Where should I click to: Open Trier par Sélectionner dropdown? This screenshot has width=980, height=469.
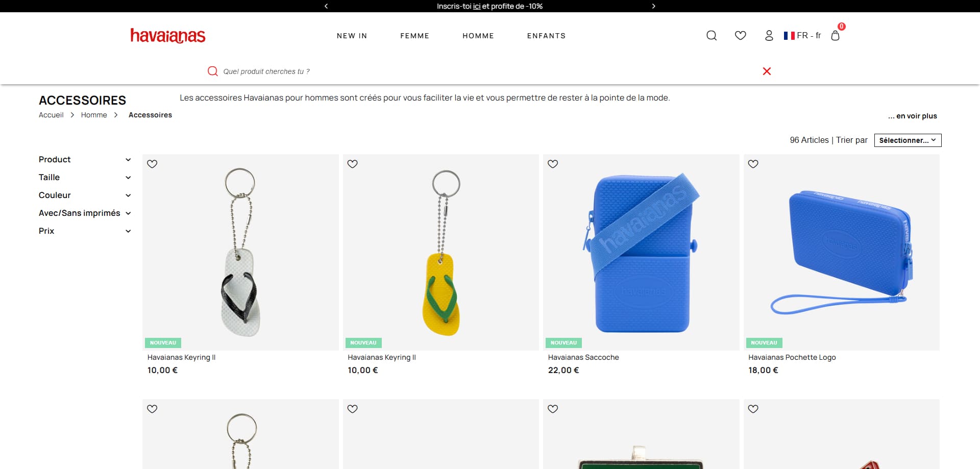[x=908, y=140]
